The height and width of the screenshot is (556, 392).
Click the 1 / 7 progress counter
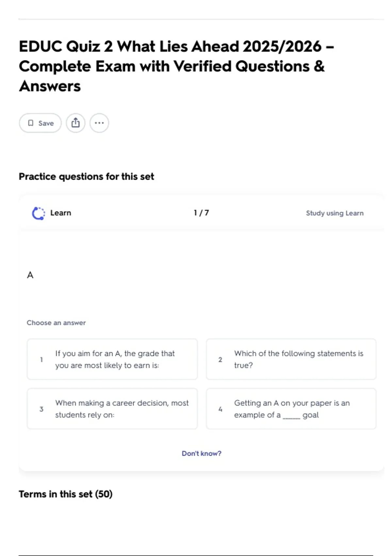tap(201, 213)
